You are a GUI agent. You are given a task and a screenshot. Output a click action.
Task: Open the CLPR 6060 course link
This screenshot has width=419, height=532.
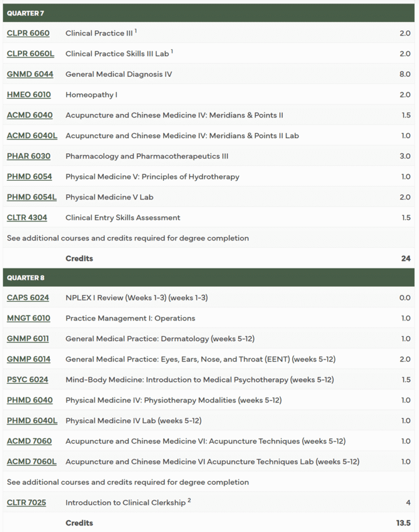28,33
